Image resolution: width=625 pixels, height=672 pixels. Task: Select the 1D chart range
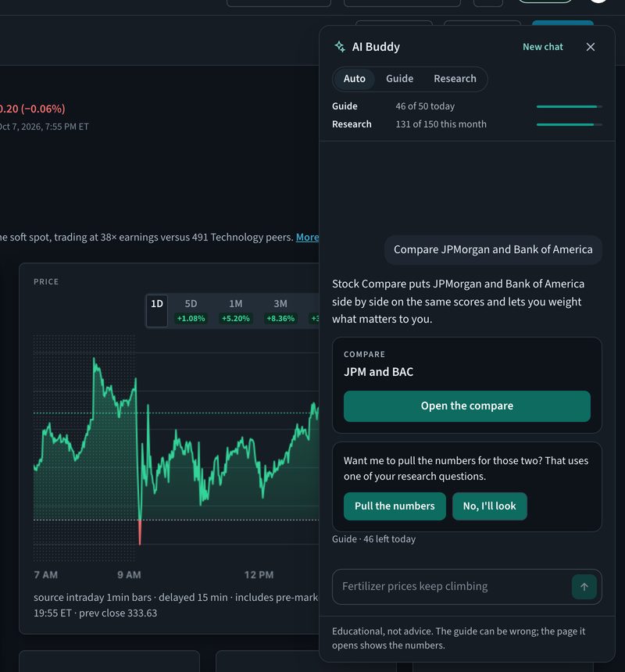coord(157,311)
